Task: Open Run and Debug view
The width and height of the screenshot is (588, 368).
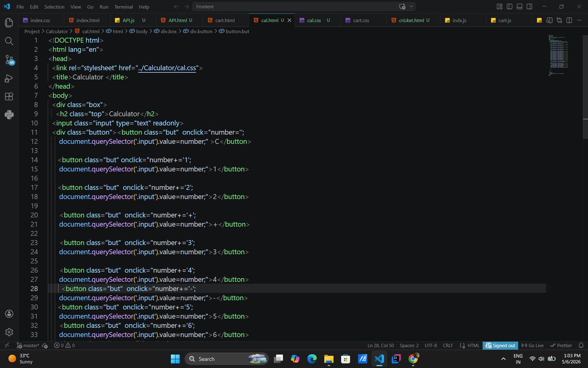Action: 9,79
